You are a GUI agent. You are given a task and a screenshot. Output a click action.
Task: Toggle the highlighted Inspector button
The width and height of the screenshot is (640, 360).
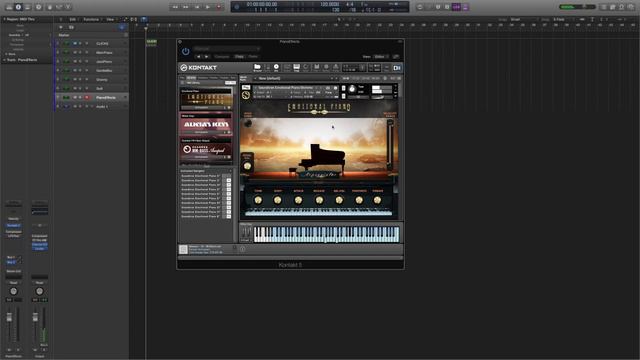pos(18,7)
